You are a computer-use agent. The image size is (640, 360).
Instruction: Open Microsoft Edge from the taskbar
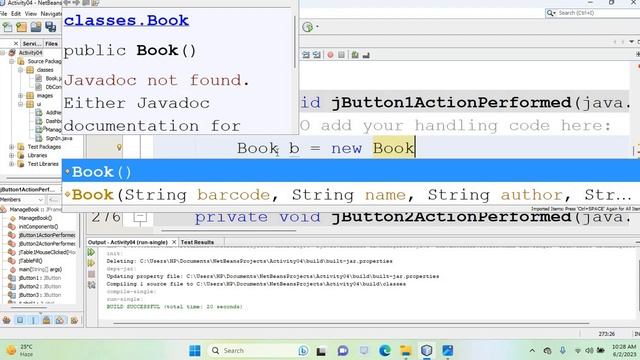pyautogui.click(x=384, y=351)
